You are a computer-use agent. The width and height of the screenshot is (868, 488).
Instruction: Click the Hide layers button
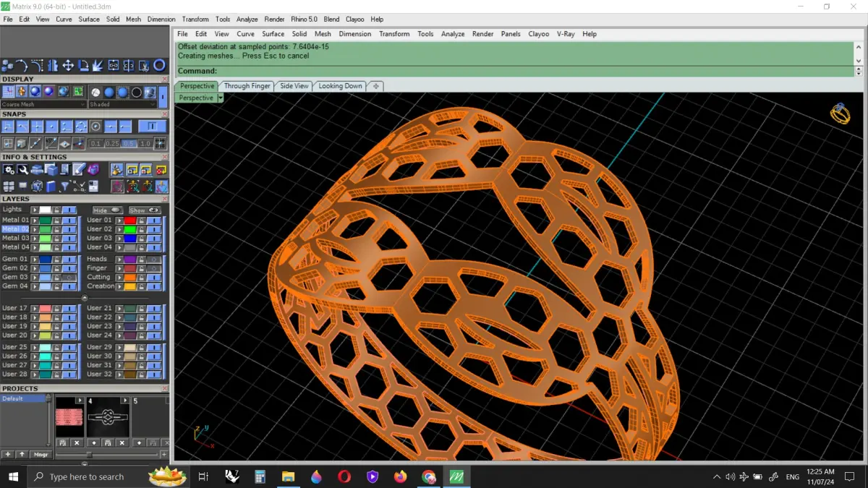tap(108, 210)
